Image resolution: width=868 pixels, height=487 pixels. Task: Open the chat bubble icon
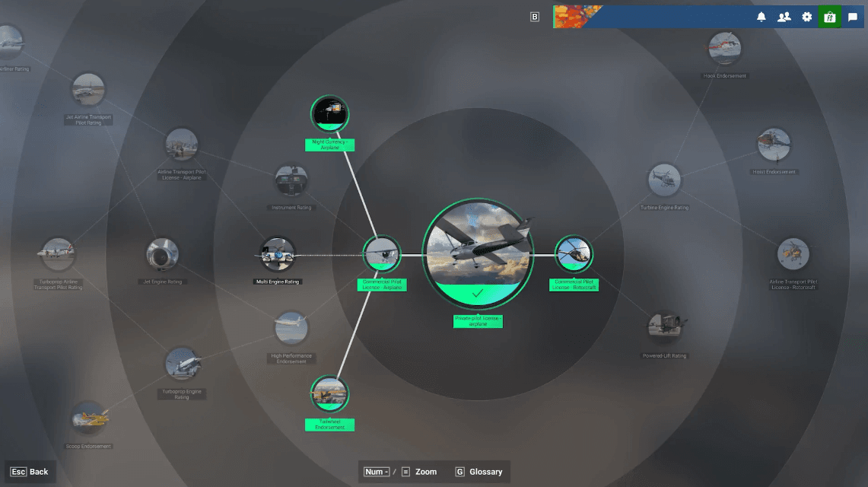(853, 17)
